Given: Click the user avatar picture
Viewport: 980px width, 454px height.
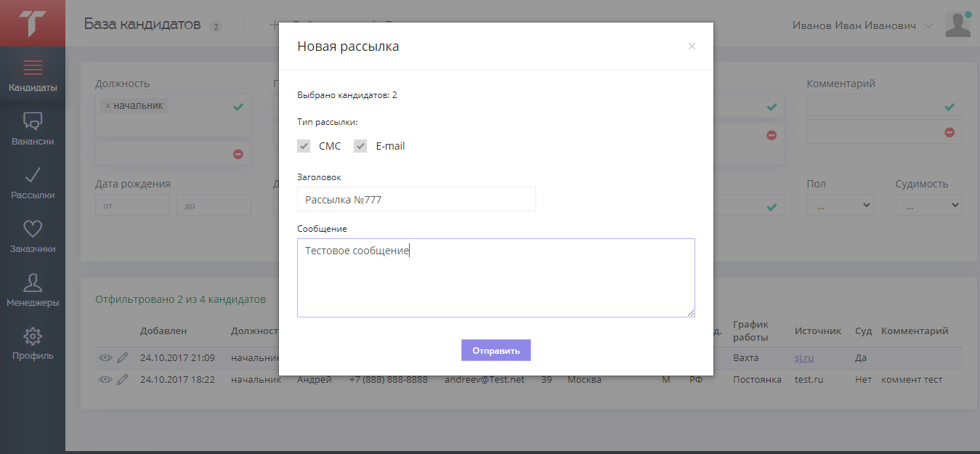Looking at the screenshot, I should point(957,25).
